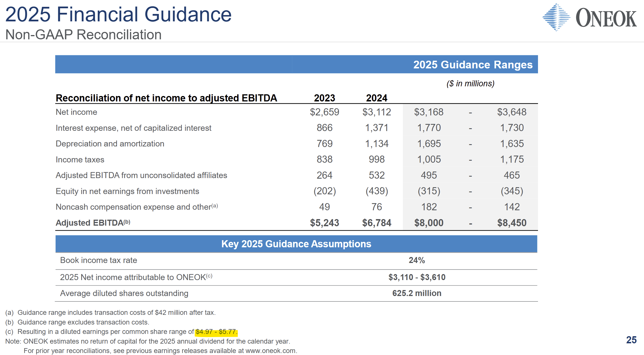Click the ONEOK diamond logo icon
644x355 pixels.
click(556, 17)
